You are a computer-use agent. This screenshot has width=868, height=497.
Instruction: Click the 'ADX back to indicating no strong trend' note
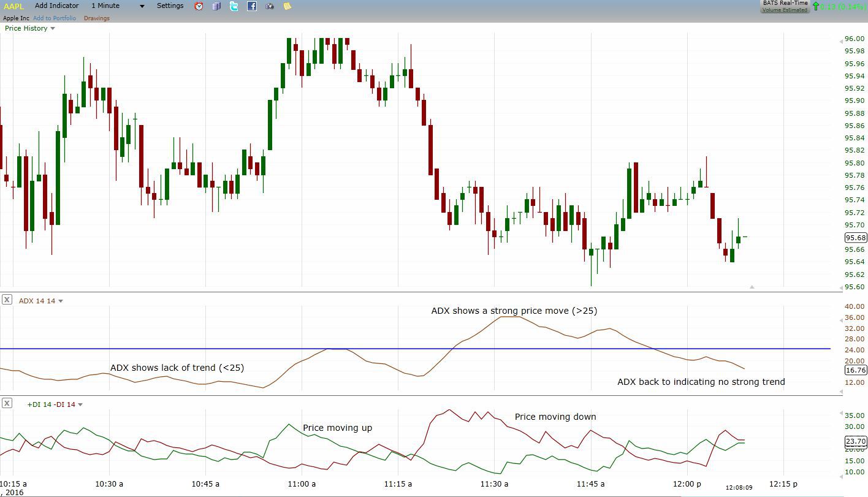coord(701,382)
